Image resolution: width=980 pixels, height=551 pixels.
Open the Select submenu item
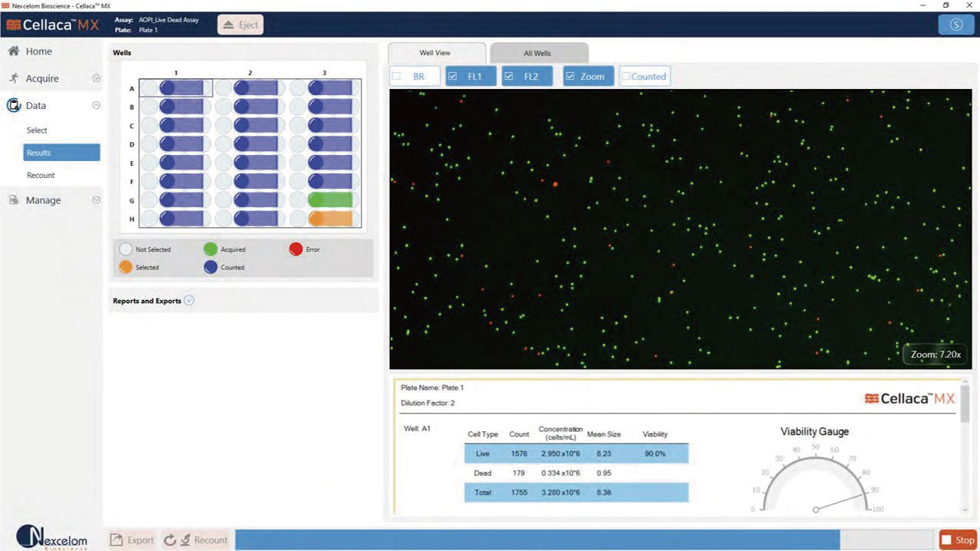tap(37, 130)
